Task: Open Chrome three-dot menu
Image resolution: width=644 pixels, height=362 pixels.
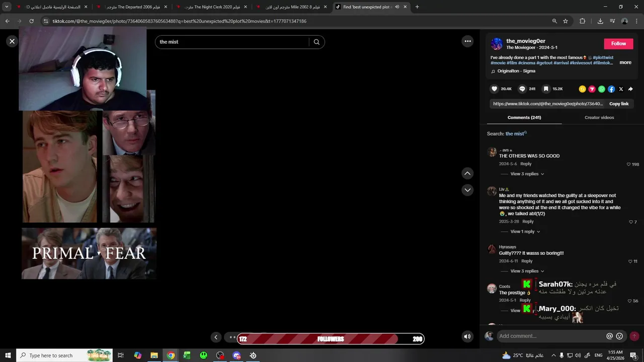Action: [x=637, y=21]
